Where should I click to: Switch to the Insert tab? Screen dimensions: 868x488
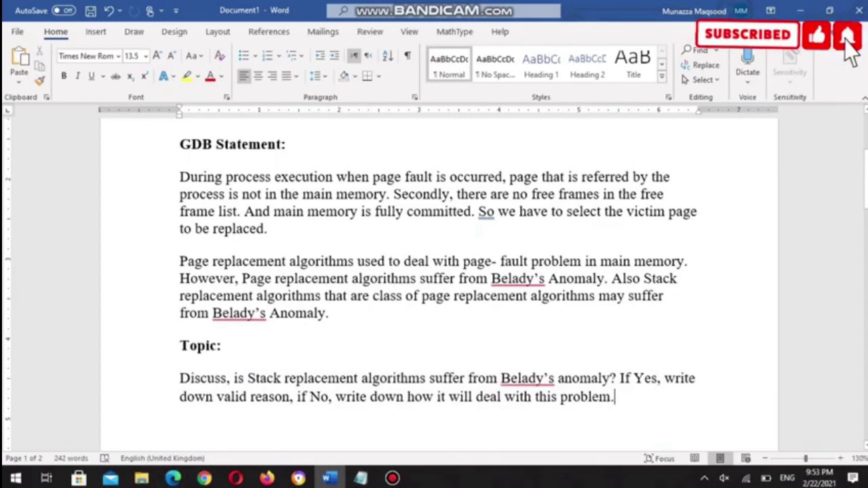(x=96, y=32)
